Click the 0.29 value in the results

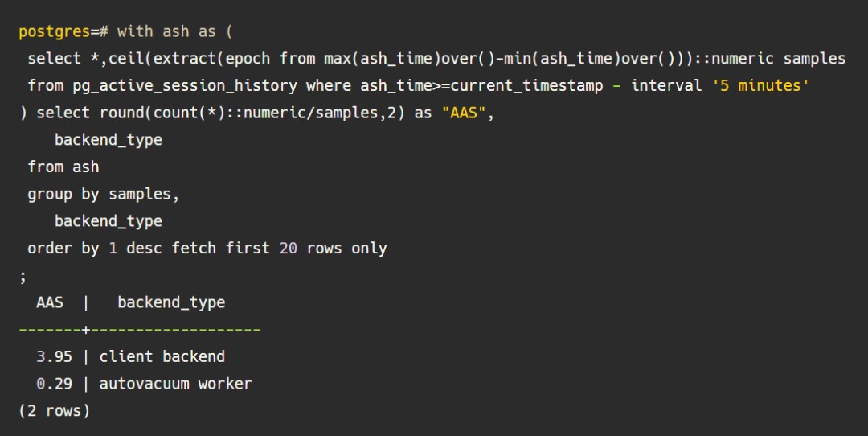click(55, 384)
